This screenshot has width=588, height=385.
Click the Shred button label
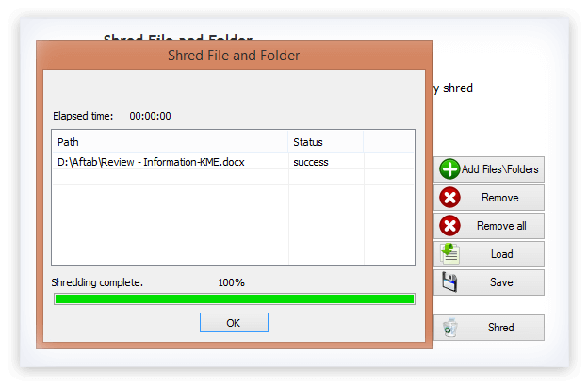click(500, 328)
